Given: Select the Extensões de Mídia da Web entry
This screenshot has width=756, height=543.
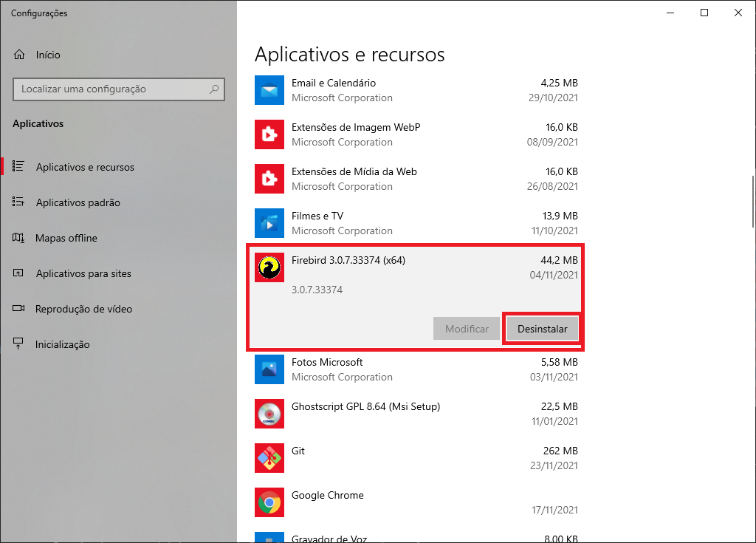Looking at the screenshot, I should pos(416,179).
